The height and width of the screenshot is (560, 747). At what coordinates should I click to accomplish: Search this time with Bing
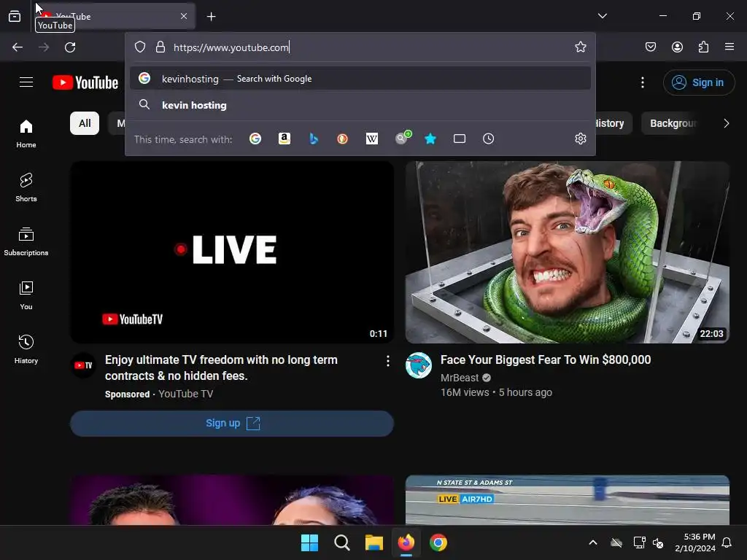[x=314, y=139]
